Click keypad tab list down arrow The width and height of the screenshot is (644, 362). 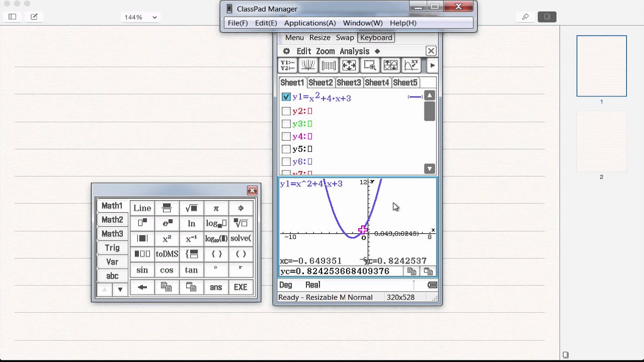tap(120, 290)
